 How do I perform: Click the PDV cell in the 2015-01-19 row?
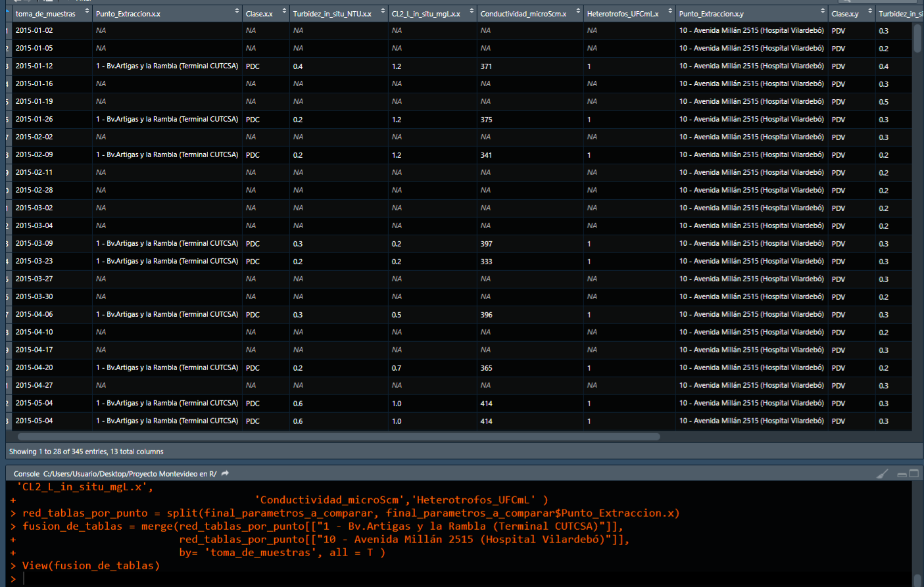pos(838,102)
